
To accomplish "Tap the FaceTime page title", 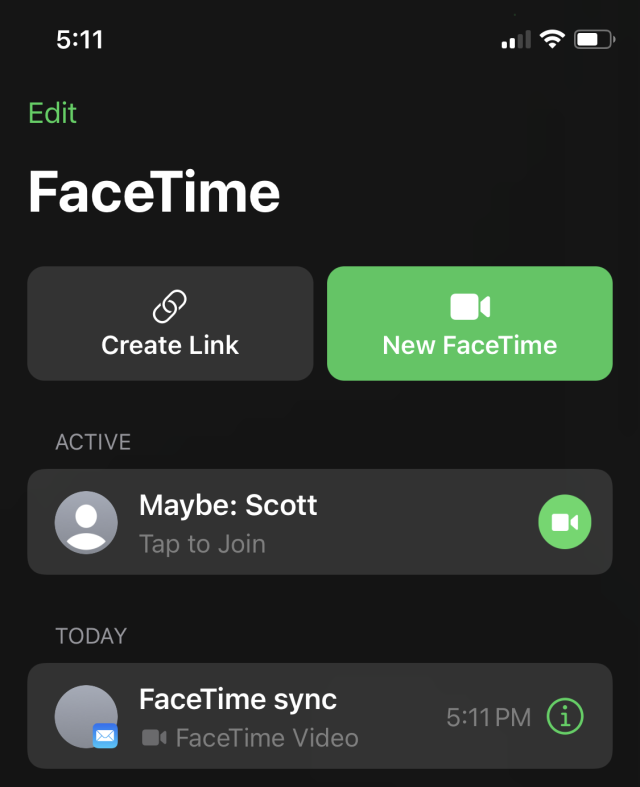I will tap(154, 192).
